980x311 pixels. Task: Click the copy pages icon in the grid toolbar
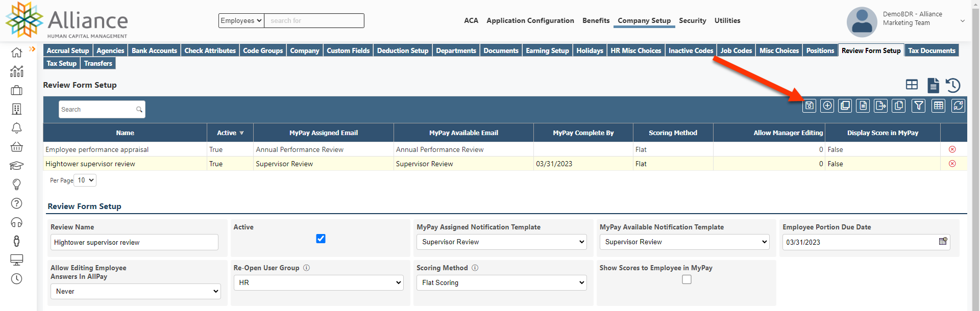point(899,106)
